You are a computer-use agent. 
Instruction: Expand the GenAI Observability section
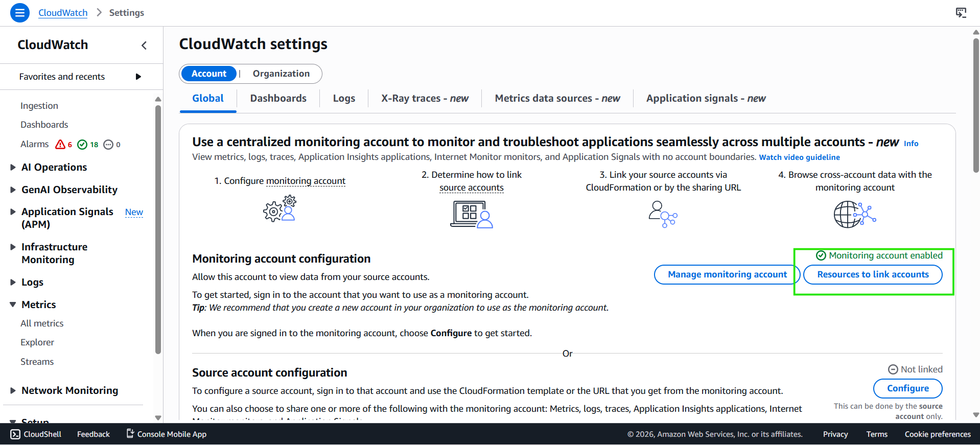(x=13, y=190)
